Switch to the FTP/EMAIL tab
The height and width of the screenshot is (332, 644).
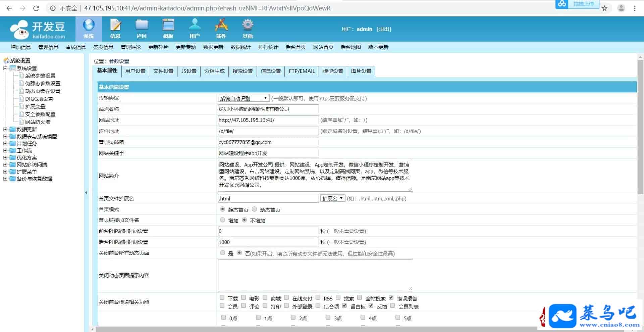pos(302,71)
